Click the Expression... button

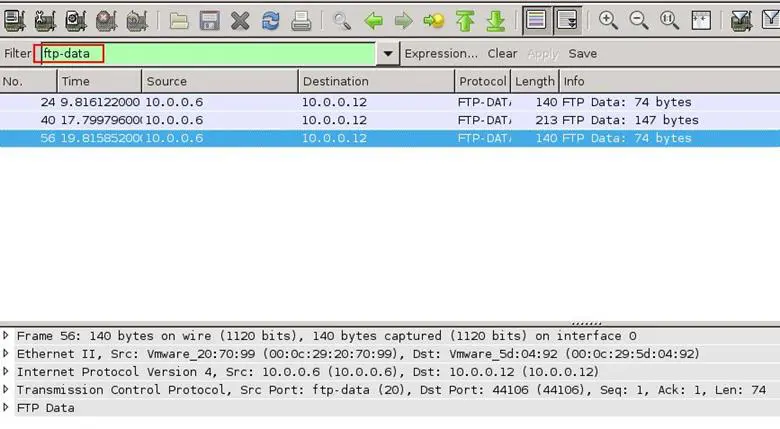pos(441,54)
